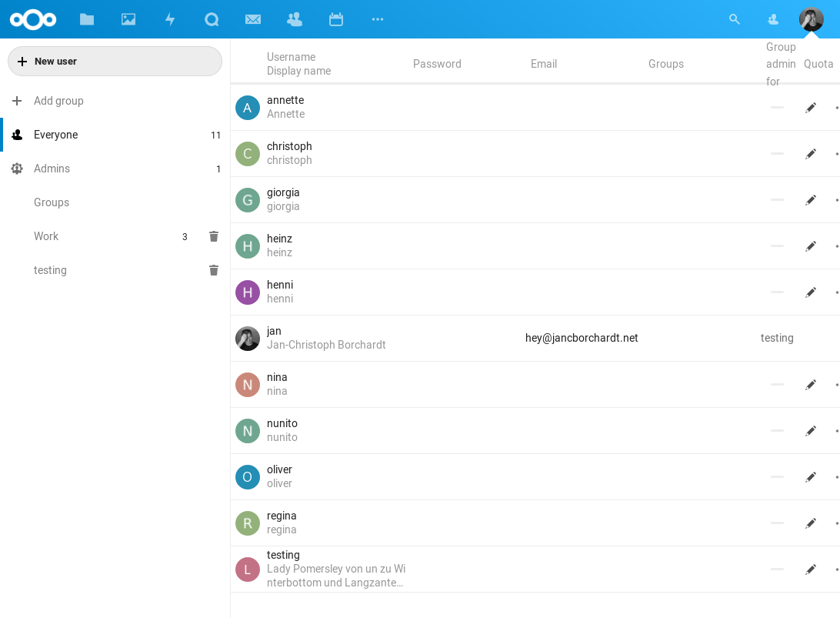The image size is (840, 618).
Task: Click the username oliver
Action: coord(279,469)
